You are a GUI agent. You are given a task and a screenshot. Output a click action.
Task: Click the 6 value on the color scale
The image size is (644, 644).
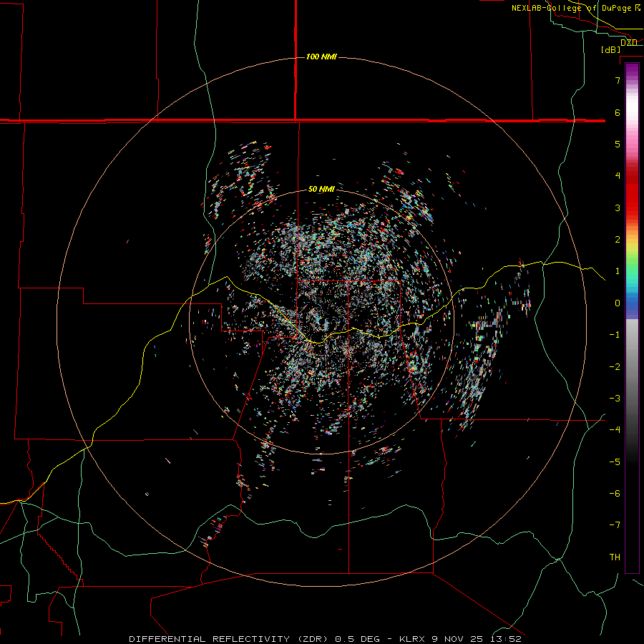(618, 112)
